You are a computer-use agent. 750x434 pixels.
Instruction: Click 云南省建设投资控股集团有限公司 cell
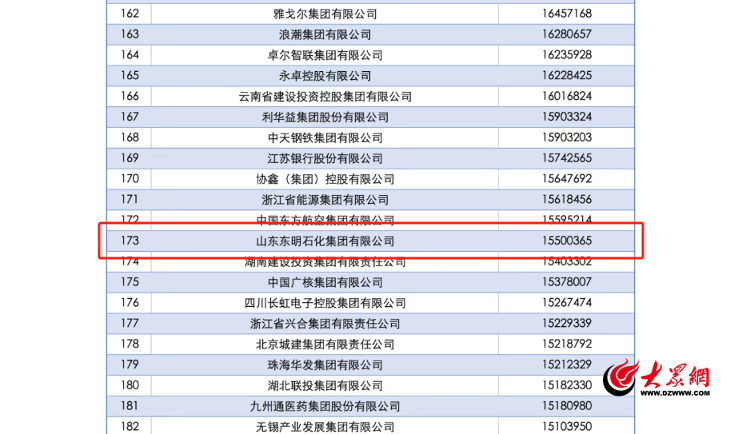[325, 97]
